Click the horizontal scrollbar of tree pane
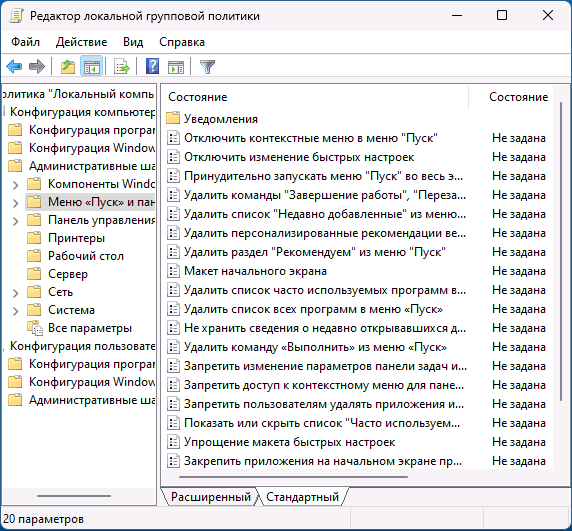 pos(74,496)
